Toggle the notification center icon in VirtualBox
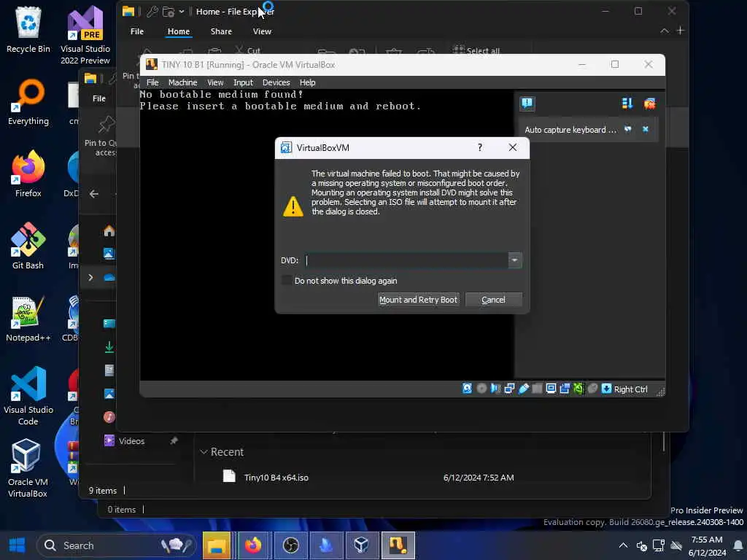 tap(527, 104)
